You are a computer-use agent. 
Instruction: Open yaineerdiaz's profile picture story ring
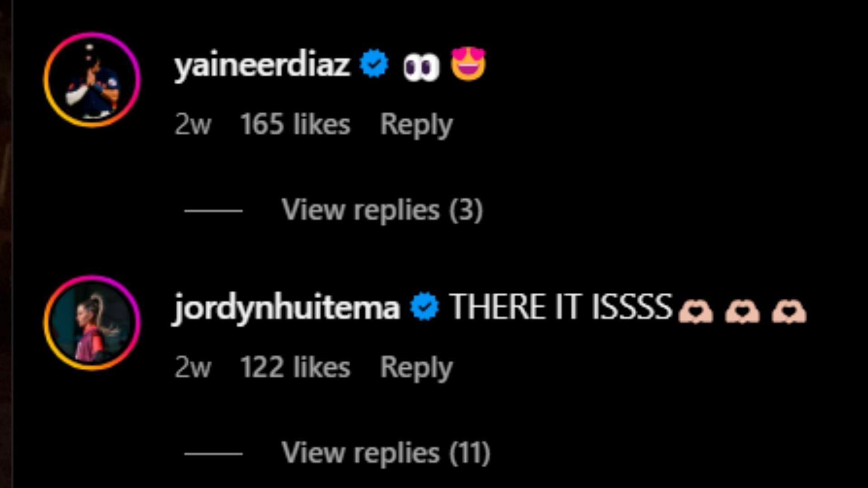click(x=92, y=80)
